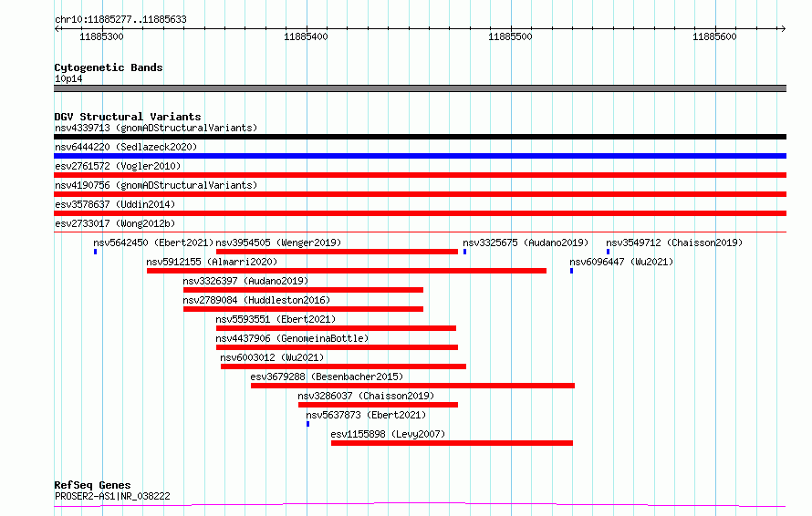Viewport: 812px width, 516px height.
Task: Click the 11885500 ruler position
Action: (x=510, y=36)
